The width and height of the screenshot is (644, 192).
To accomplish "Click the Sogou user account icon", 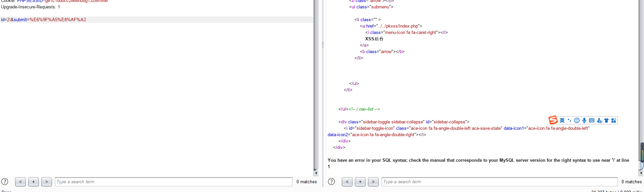I will [x=599, y=120].
